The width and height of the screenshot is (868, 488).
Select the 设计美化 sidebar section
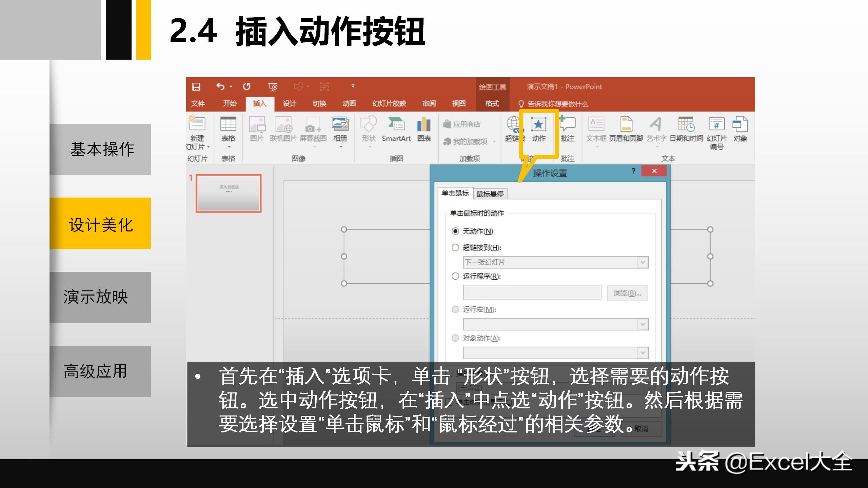[100, 224]
